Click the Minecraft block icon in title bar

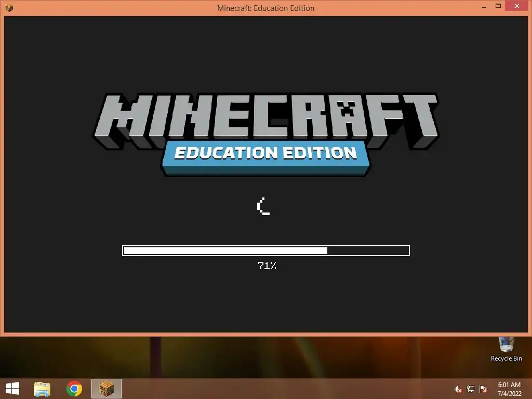(x=9, y=7)
